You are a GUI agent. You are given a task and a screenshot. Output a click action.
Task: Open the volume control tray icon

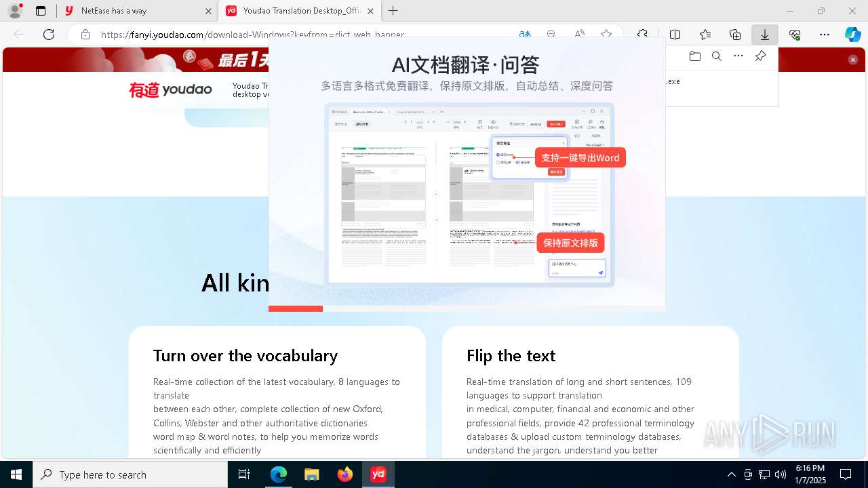(781, 474)
